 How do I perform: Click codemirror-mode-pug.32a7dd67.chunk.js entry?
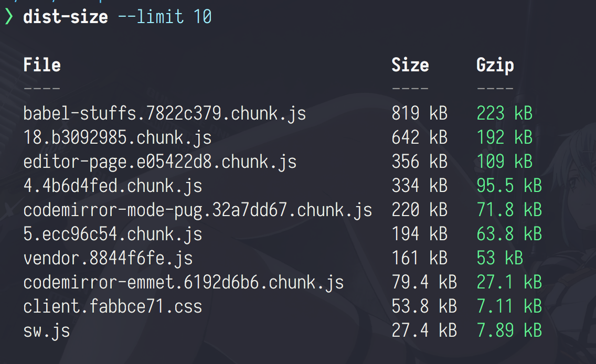pyautogui.click(x=198, y=210)
